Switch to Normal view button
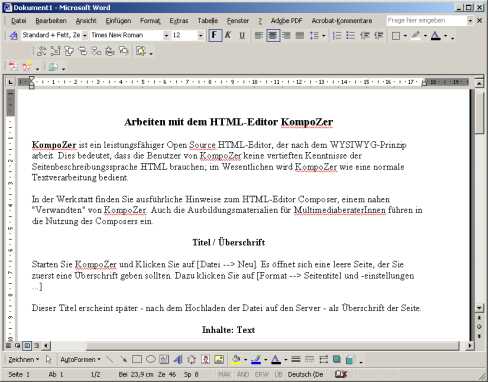The height and width of the screenshot is (382, 488). pos(9,345)
